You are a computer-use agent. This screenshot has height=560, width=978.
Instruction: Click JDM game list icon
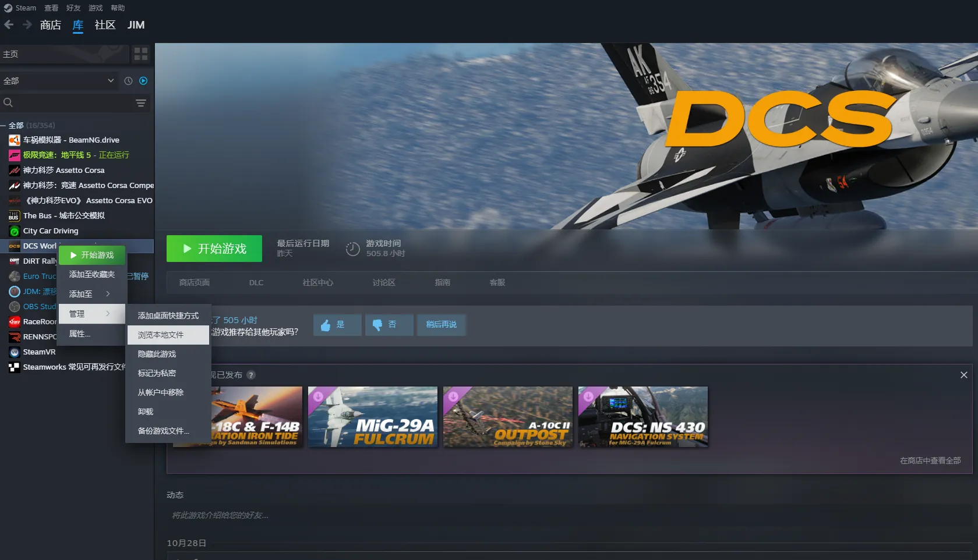[x=15, y=291]
